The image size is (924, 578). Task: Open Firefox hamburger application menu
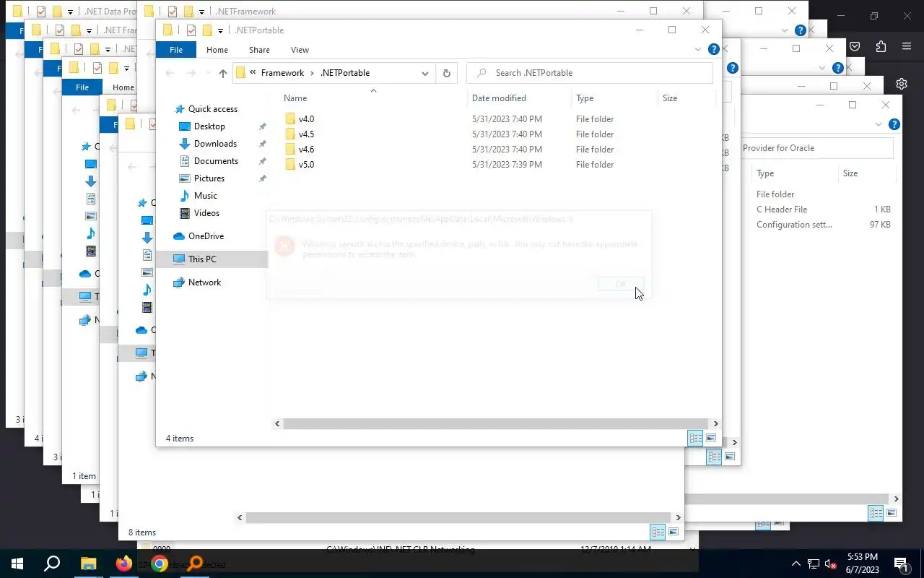tap(907, 46)
